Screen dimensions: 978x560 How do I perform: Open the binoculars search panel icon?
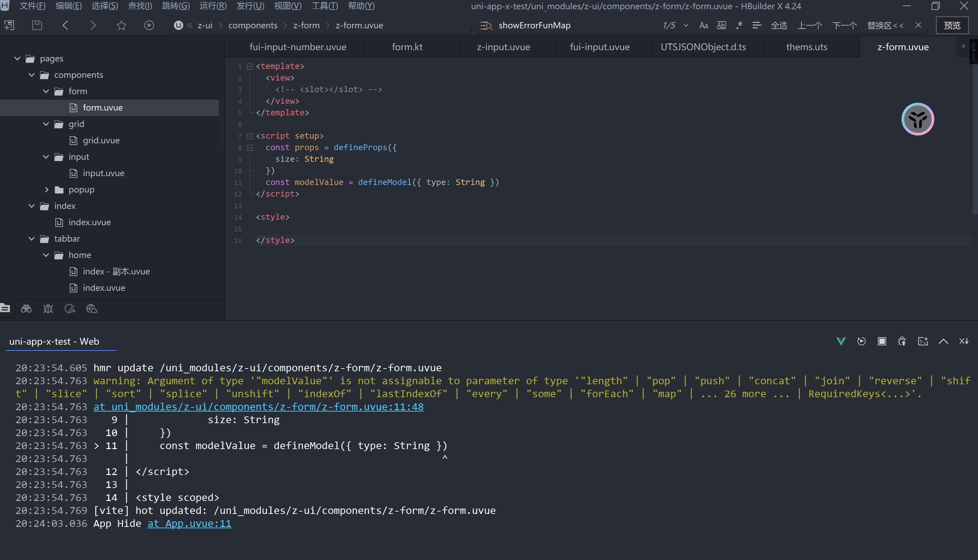coord(26,308)
